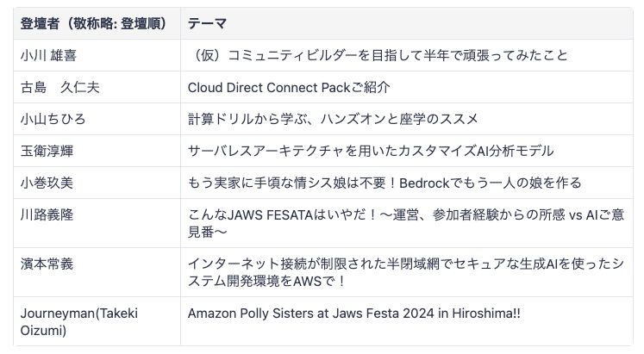The image size is (644, 354).
Task: Select the speaker name 小山ちひろ
Action: (53, 119)
